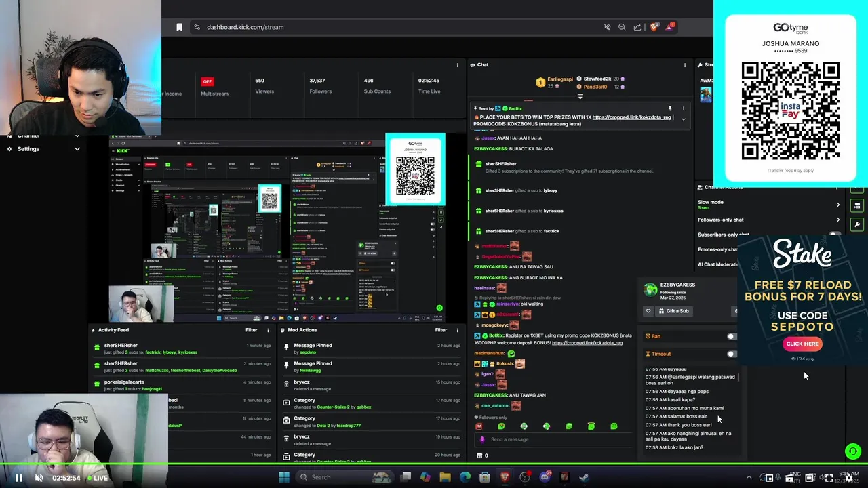Open the Slow mode options arrow
The width and height of the screenshot is (868, 488).
(837, 205)
